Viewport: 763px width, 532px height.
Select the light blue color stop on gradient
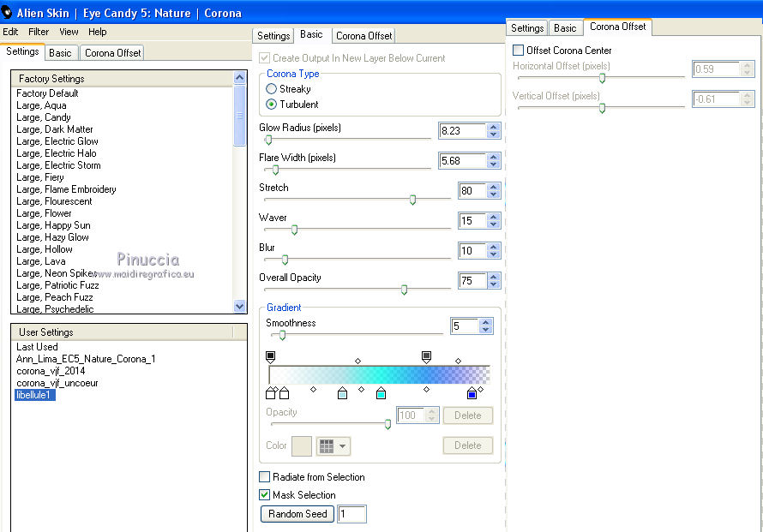pos(343,393)
